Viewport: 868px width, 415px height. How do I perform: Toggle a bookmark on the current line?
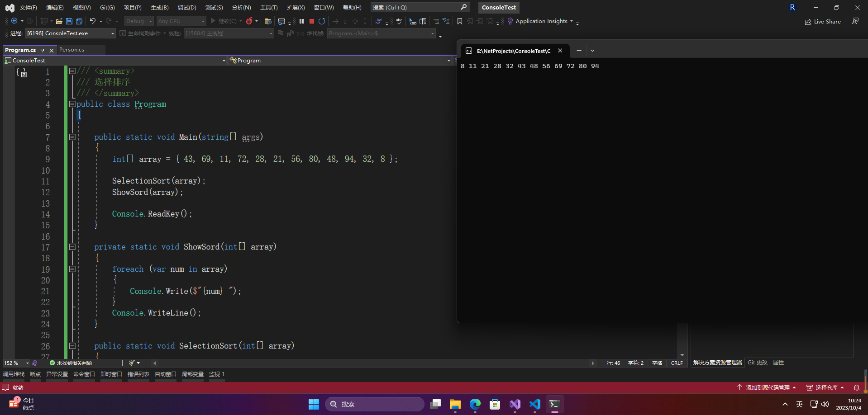click(460, 21)
